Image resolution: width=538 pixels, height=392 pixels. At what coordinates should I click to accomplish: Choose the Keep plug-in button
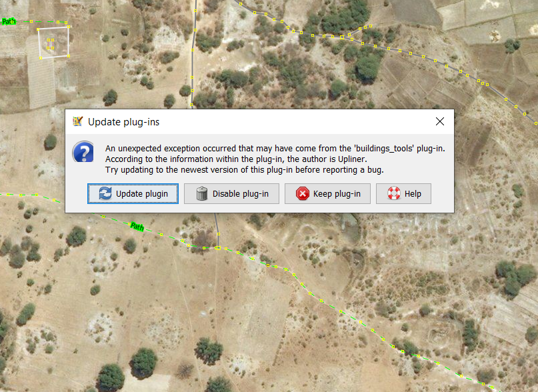(327, 194)
